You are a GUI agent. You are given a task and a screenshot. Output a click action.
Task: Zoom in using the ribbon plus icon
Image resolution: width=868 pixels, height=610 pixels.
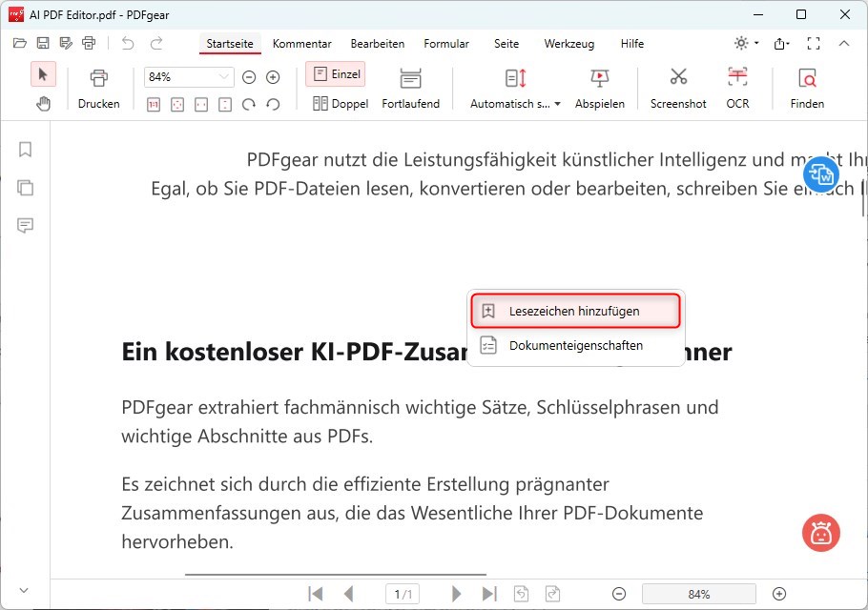pyautogui.click(x=273, y=77)
